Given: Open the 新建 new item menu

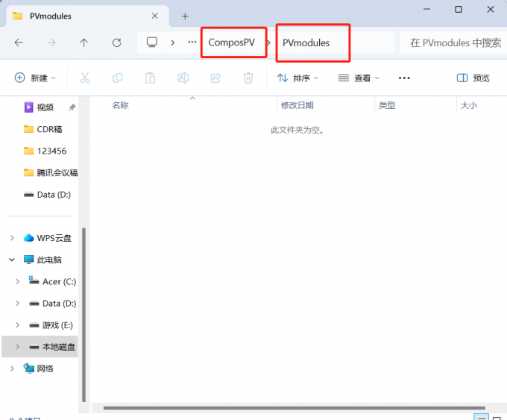Looking at the screenshot, I should pyautogui.click(x=35, y=78).
